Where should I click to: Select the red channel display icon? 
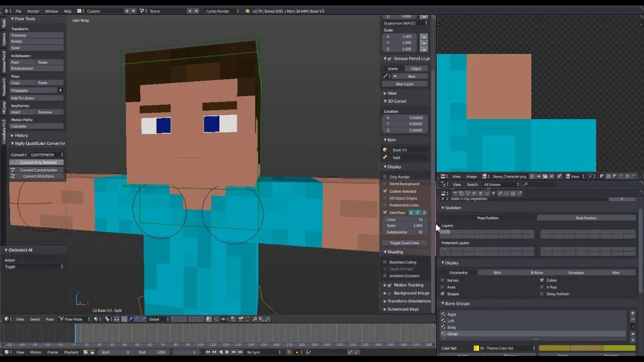pos(621,176)
